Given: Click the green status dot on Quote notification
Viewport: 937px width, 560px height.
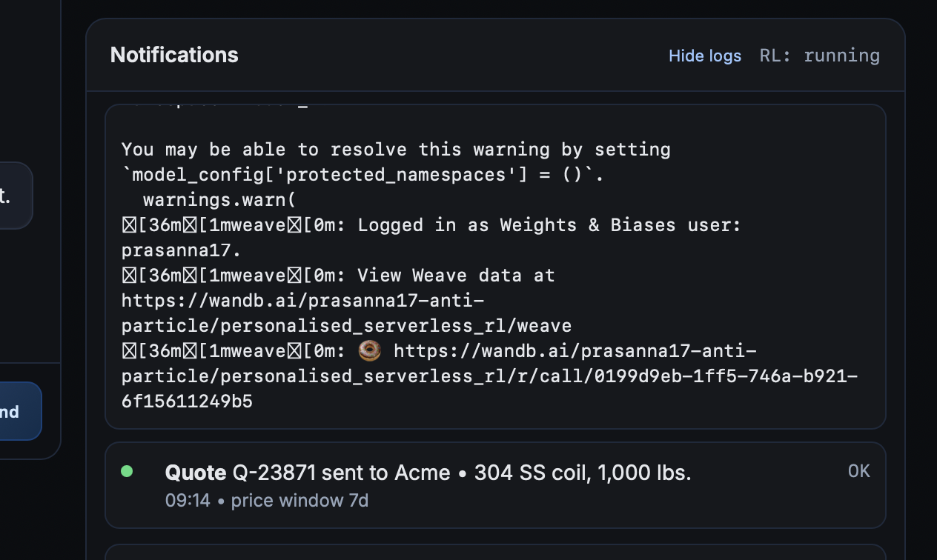Looking at the screenshot, I should [127, 471].
